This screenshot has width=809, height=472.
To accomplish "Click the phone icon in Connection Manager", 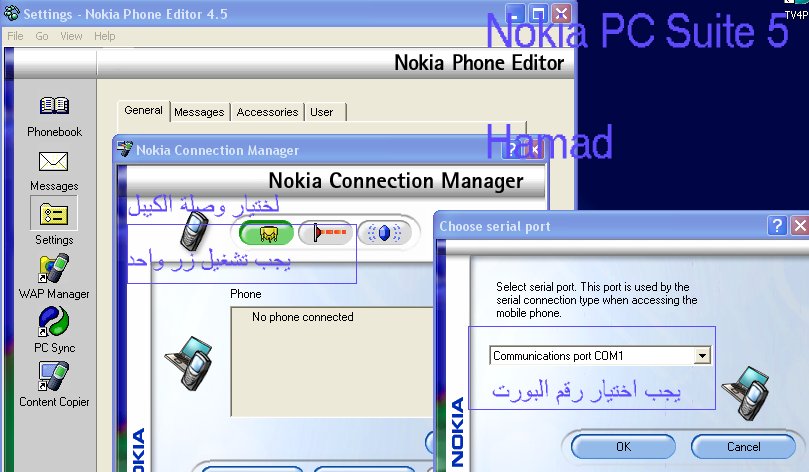I will [x=195, y=232].
